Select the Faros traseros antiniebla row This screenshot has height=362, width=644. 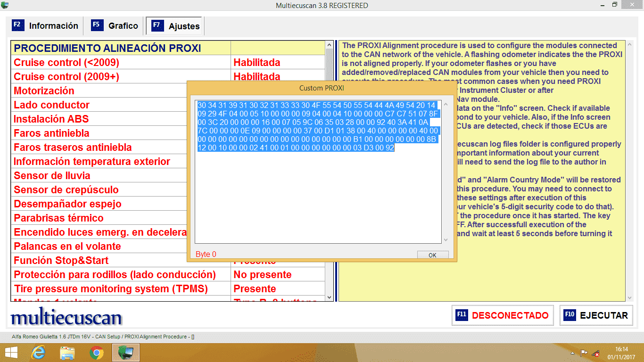(99, 147)
